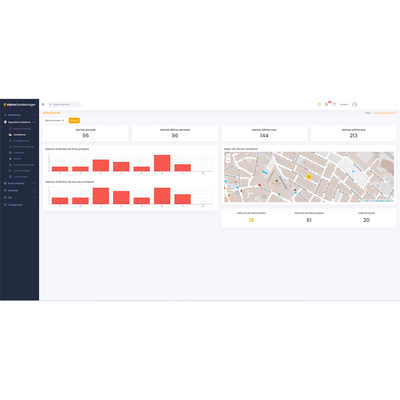This screenshot has height=400, width=400.
Task: Click the tallest bar in the fotos propias chart
Action: tap(162, 163)
